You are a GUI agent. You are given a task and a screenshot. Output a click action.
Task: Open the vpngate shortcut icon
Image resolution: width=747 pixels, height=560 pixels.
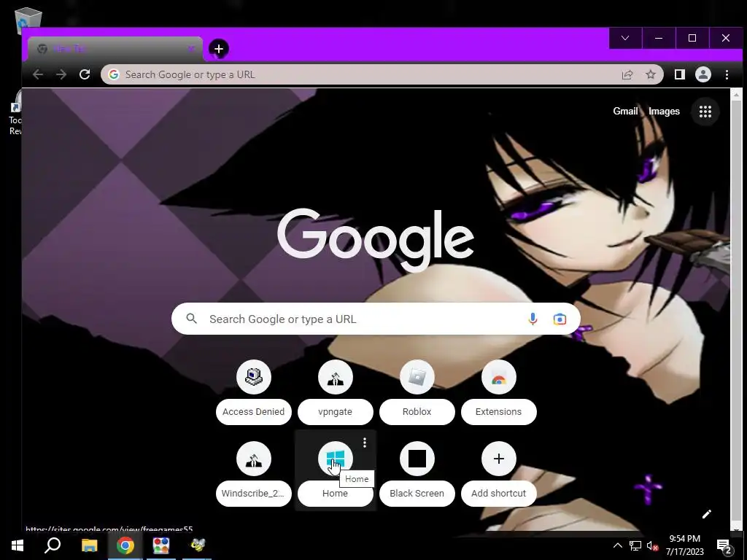[336, 377]
